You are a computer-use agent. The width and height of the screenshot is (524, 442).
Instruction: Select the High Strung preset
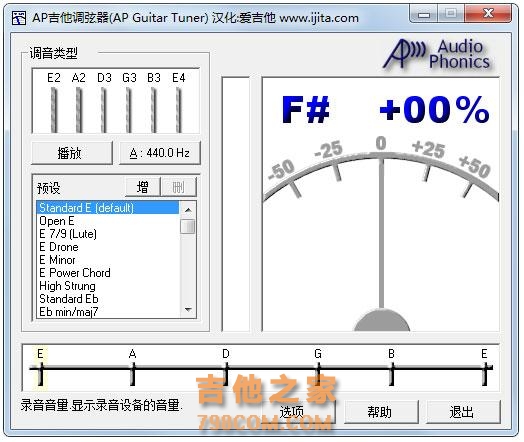pos(108,286)
